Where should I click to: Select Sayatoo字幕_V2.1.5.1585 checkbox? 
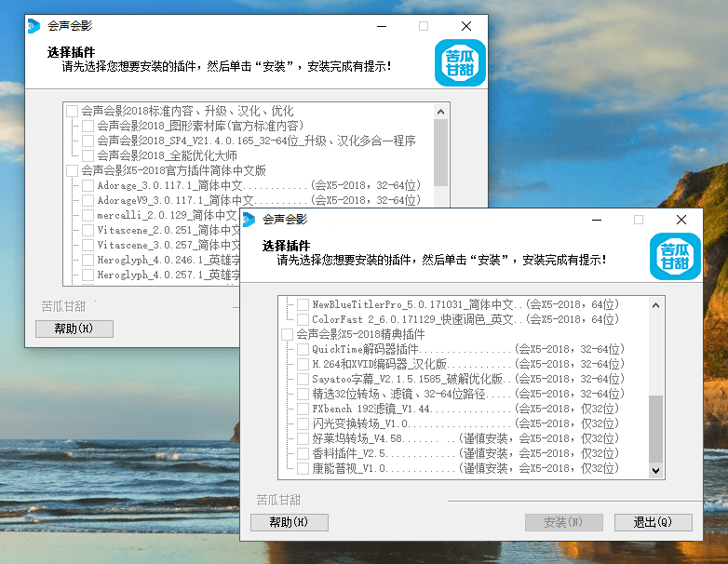pyautogui.click(x=303, y=379)
